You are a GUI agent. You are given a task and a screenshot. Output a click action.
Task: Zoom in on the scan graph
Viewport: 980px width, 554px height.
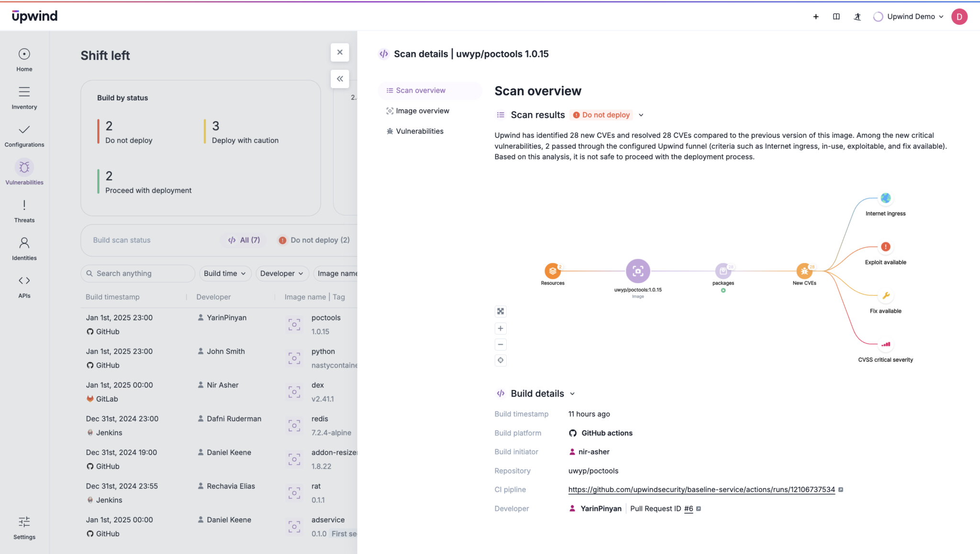click(501, 329)
